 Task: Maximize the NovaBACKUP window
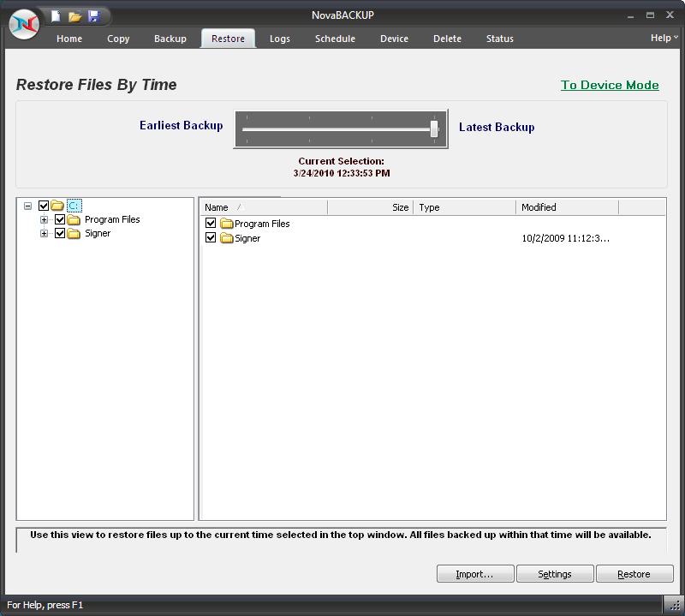click(650, 15)
